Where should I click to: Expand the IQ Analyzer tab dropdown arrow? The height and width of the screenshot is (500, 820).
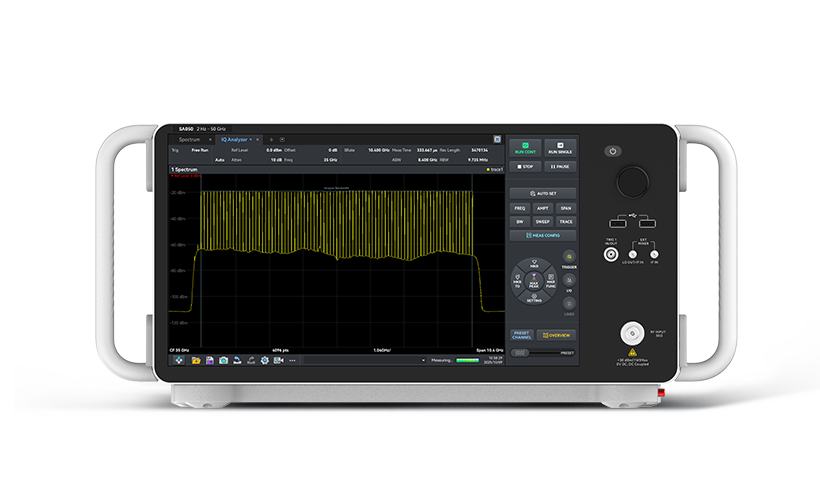pos(250,139)
